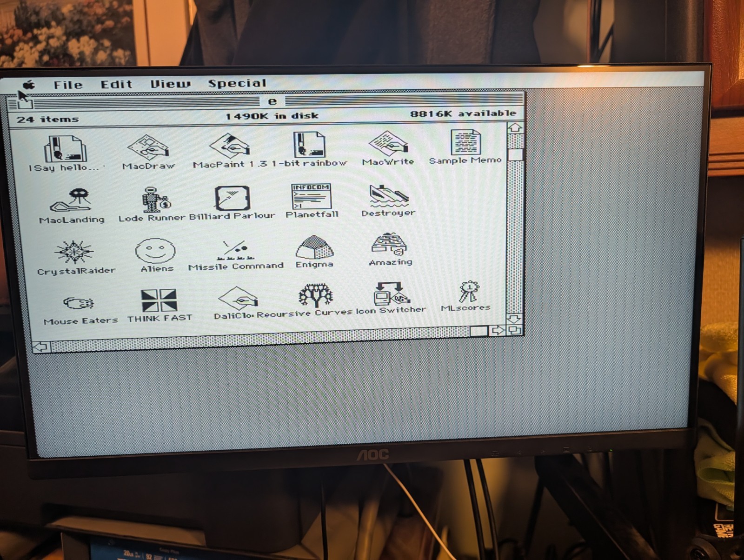The image size is (744, 560).
Task: Click the 24 items count text
Action: click(48, 119)
